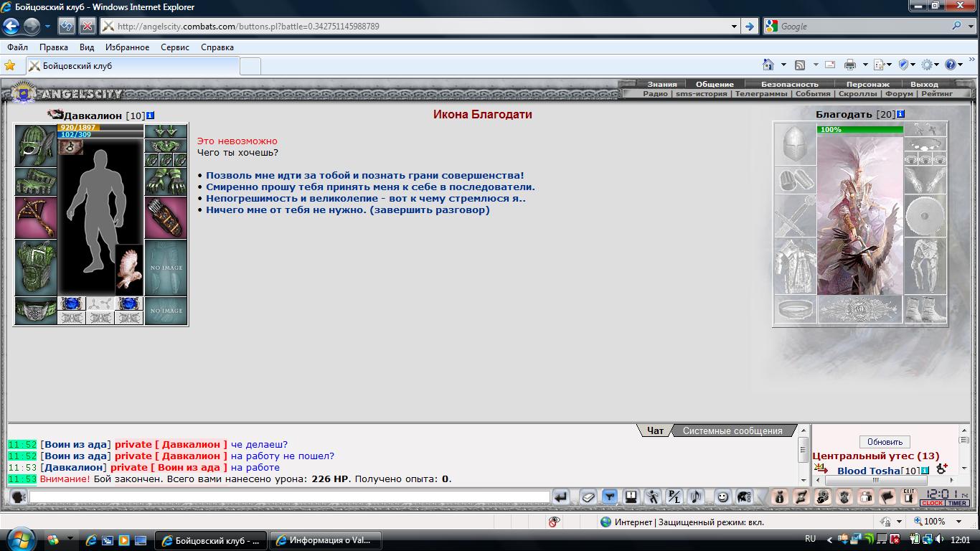Click the Favorites star icon

(x=10, y=65)
